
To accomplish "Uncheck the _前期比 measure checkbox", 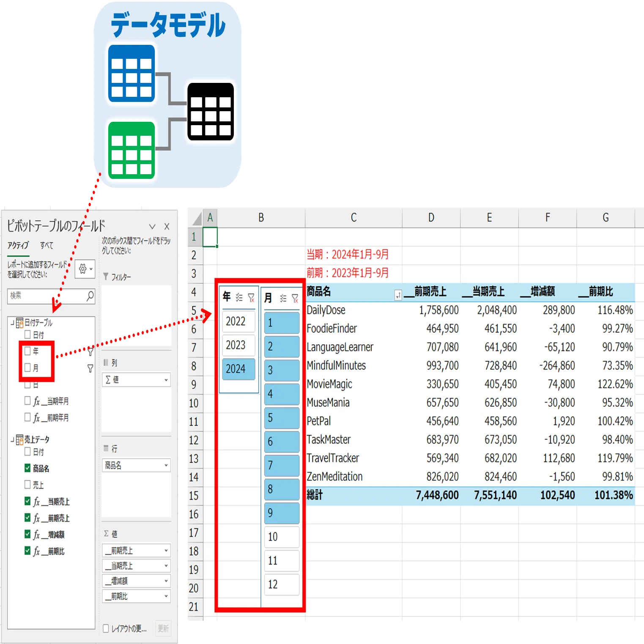I will (x=27, y=551).
